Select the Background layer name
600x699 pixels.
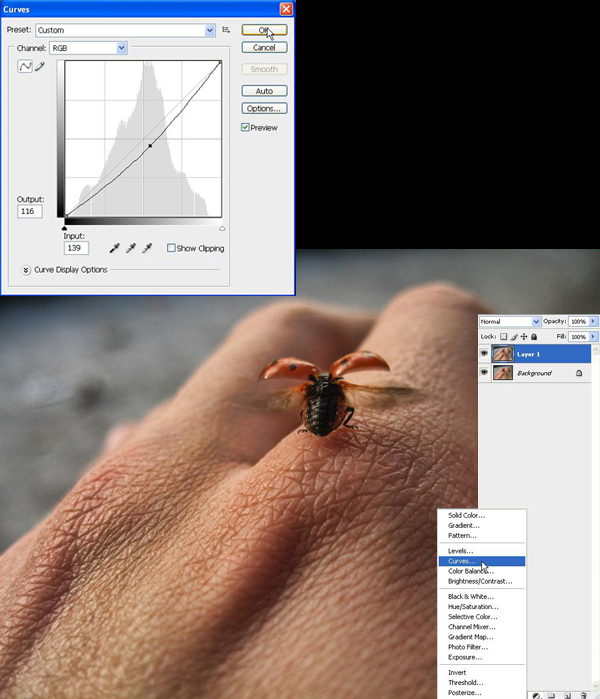click(534, 373)
